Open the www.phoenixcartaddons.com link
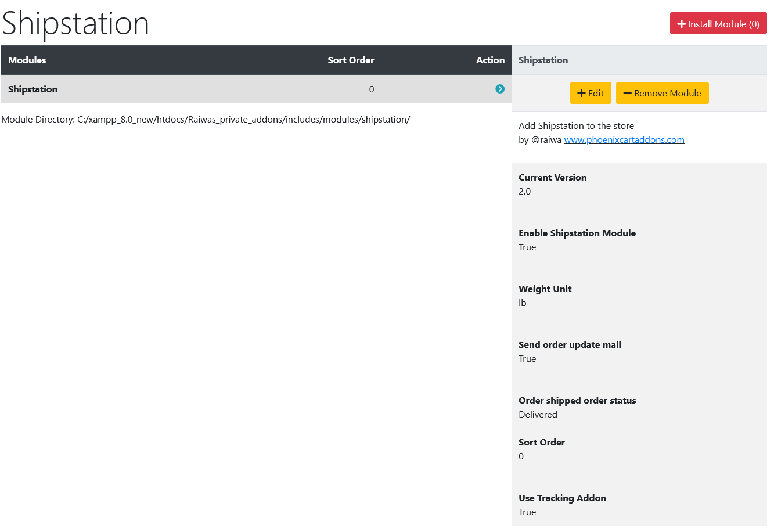 tap(624, 139)
